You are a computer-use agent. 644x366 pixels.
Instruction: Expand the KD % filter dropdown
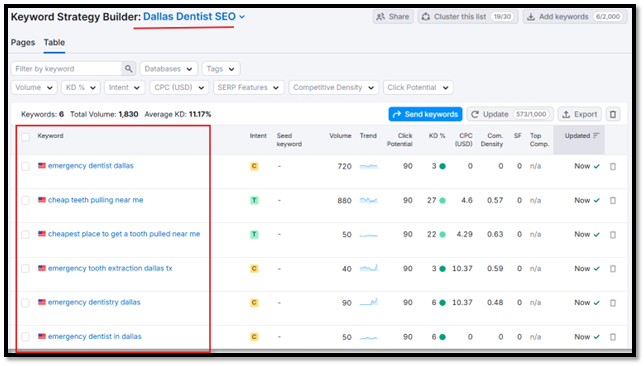[80, 87]
